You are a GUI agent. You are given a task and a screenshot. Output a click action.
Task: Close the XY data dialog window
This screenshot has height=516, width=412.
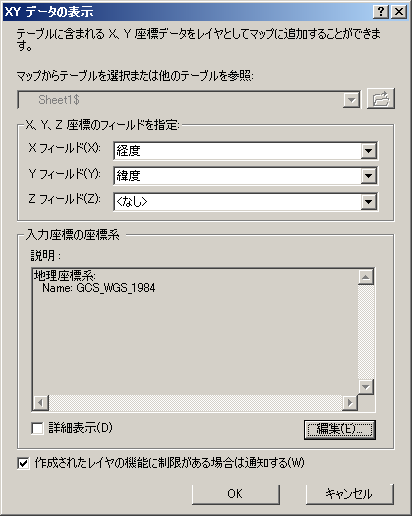[x=399, y=12]
